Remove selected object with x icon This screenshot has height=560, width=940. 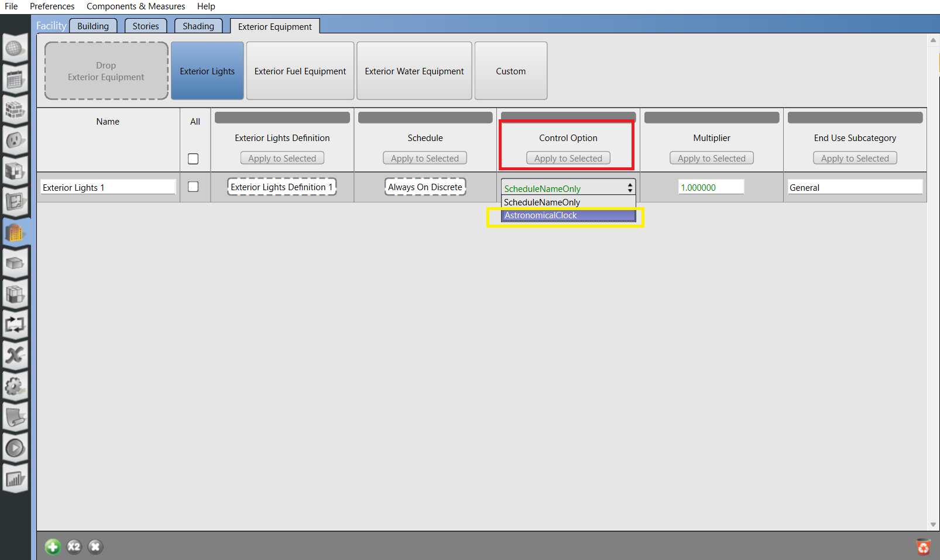(95, 547)
